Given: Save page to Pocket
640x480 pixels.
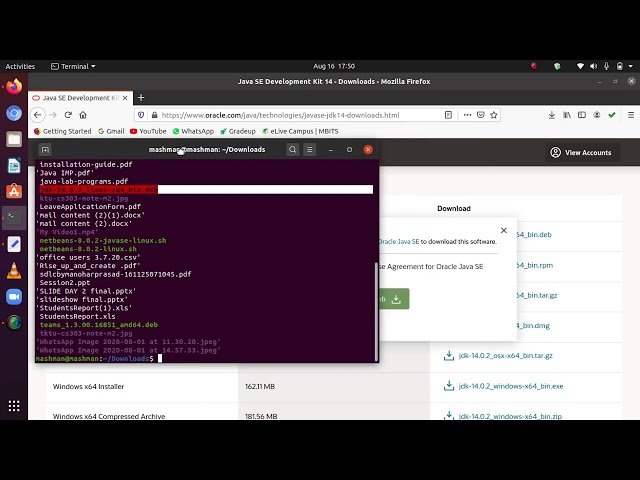Looking at the screenshot, I should click(481, 115).
